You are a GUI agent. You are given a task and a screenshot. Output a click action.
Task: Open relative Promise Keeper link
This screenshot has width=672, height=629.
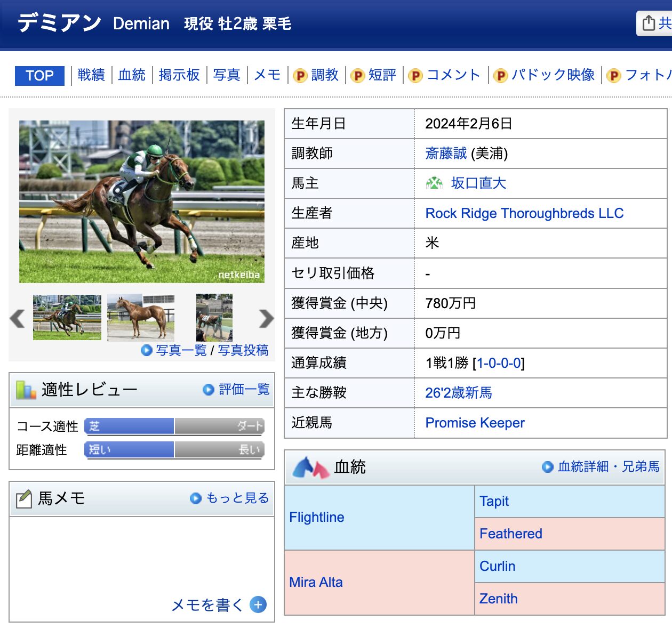tap(475, 423)
